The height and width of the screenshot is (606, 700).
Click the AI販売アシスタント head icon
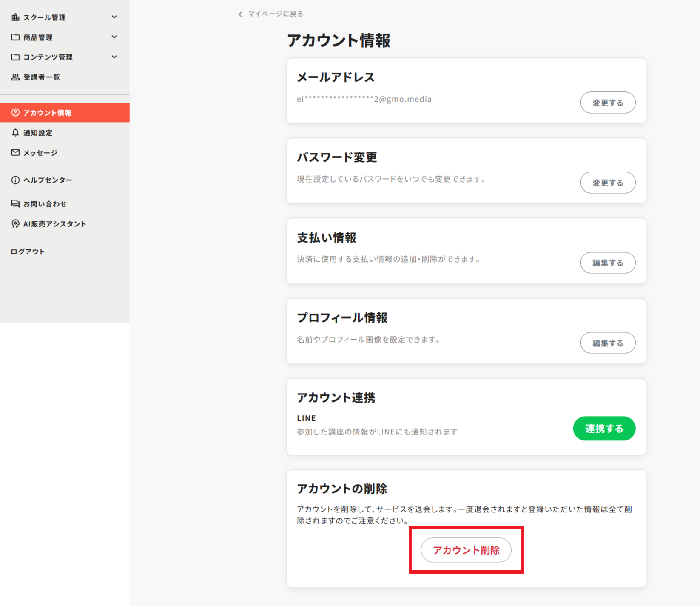pyautogui.click(x=15, y=224)
